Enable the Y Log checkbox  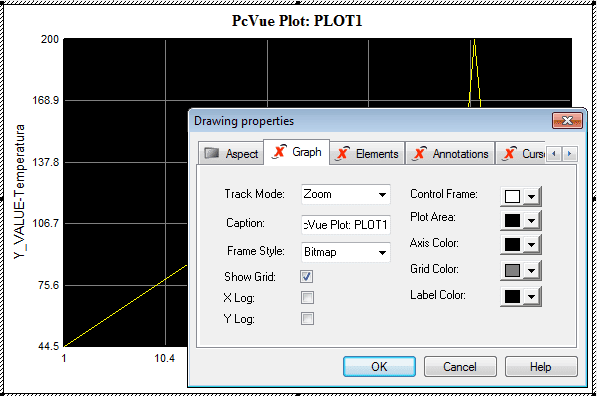pyautogui.click(x=307, y=318)
